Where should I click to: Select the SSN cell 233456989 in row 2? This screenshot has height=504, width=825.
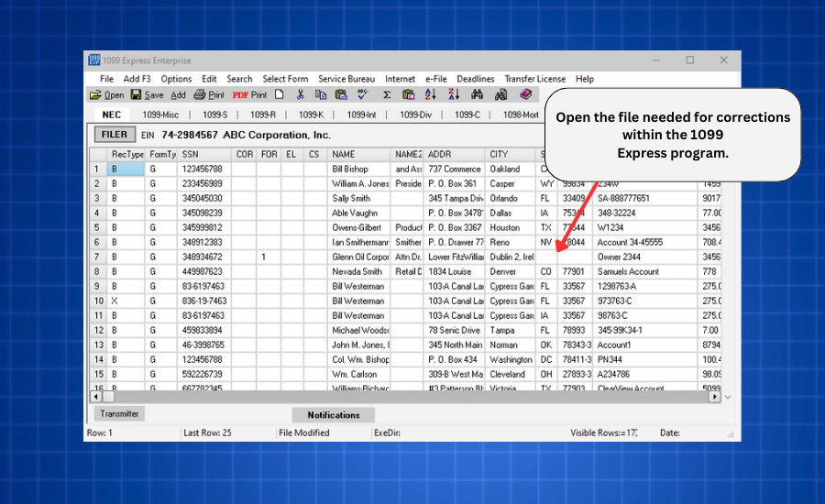click(x=202, y=183)
